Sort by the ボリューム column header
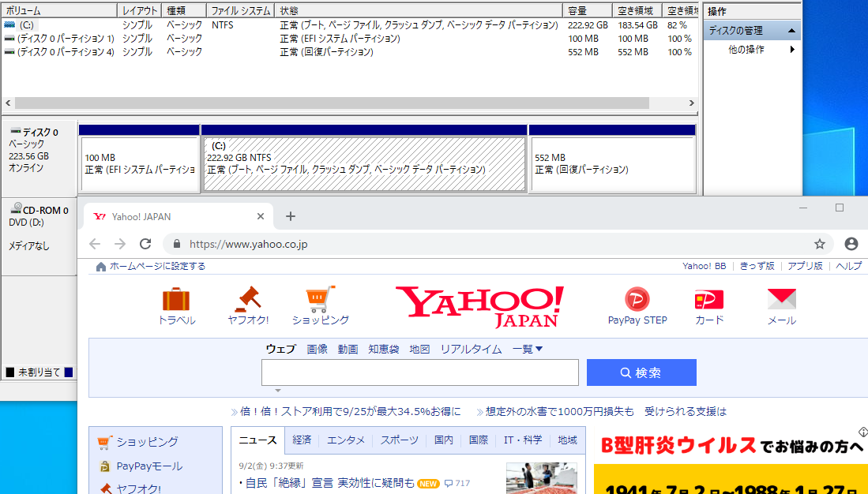868x494 pixels. pos(60,10)
